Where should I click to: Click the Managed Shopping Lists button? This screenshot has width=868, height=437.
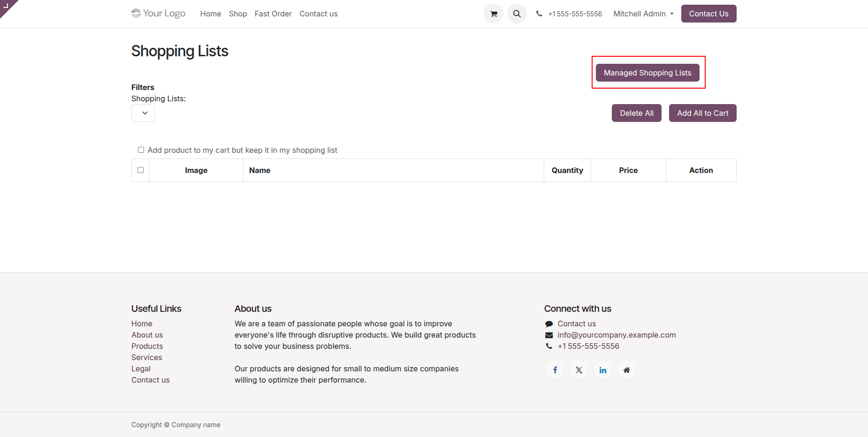pyautogui.click(x=647, y=73)
